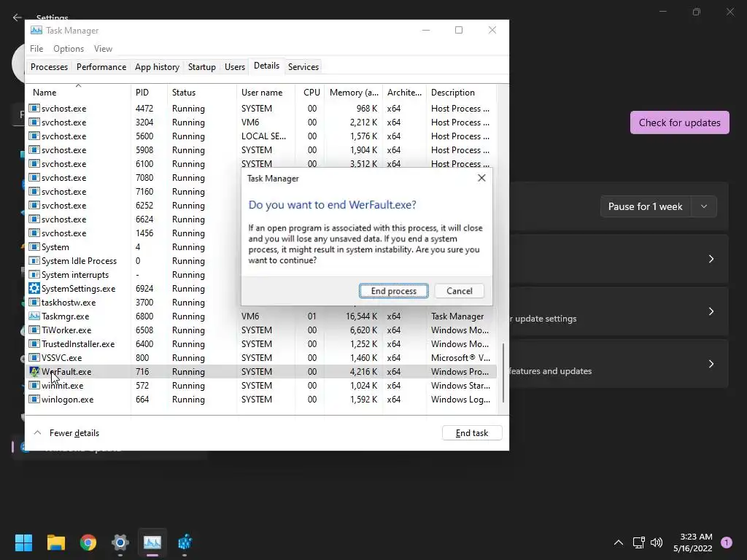Launch Google Chrome from the taskbar
747x560 pixels.
[x=88, y=542]
